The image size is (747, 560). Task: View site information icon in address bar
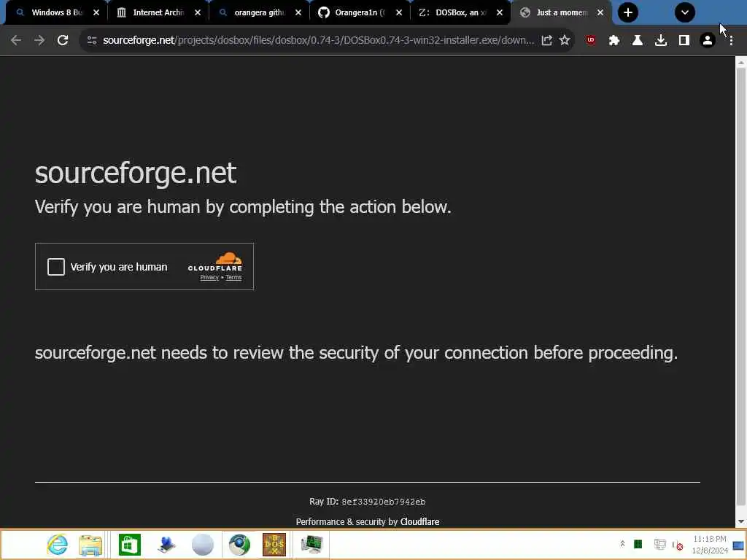[91, 40]
